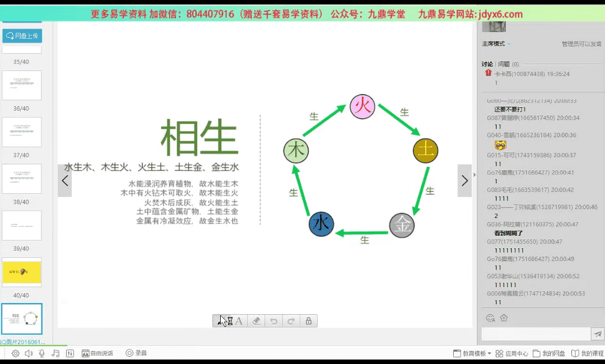Select the yellow slide 40 thumbnail
Viewport: 605px width, 364px height.
[x=22, y=272]
